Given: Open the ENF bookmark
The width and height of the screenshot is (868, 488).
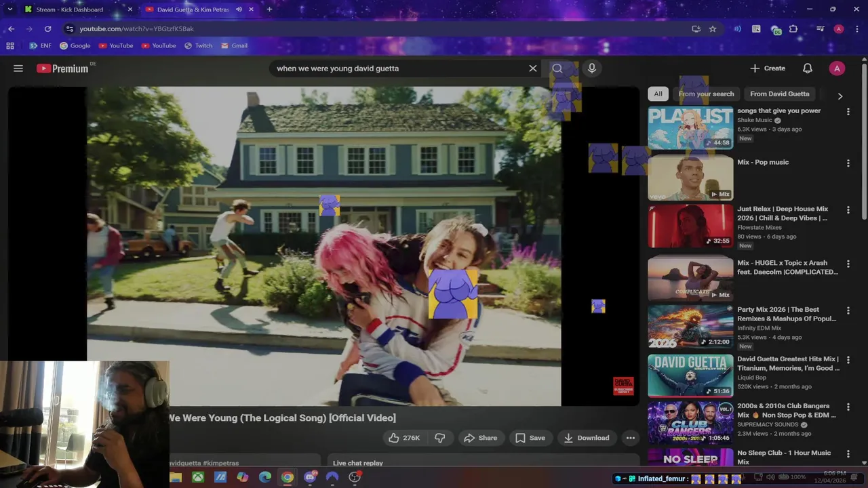Looking at the screenshot, I should click(40, 46).
